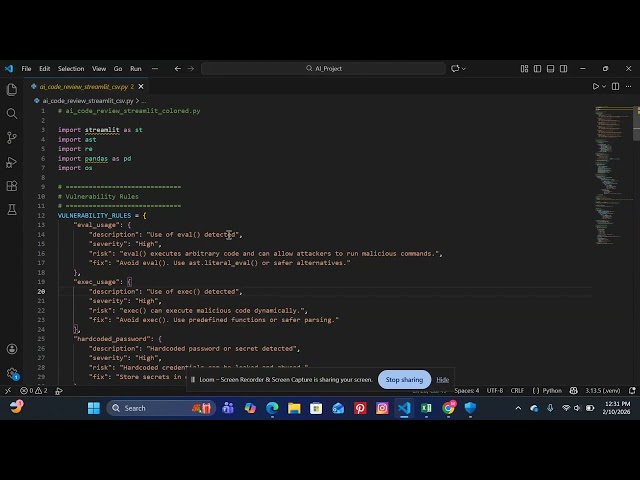This screenshot has height=480, width=640.
Task: Open the Extensions view
Action: click(x=12, y=186)
